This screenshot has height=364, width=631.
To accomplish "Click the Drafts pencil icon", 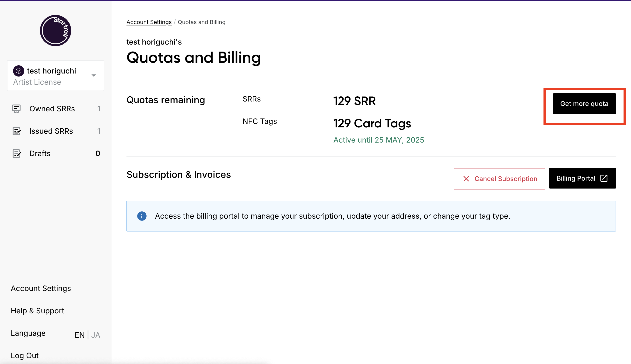I will coord(17,154).
